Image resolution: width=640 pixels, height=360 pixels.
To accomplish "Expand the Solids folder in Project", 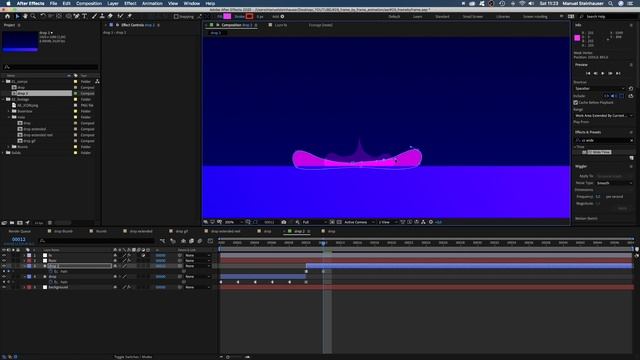I will click(x=3, y=153).
